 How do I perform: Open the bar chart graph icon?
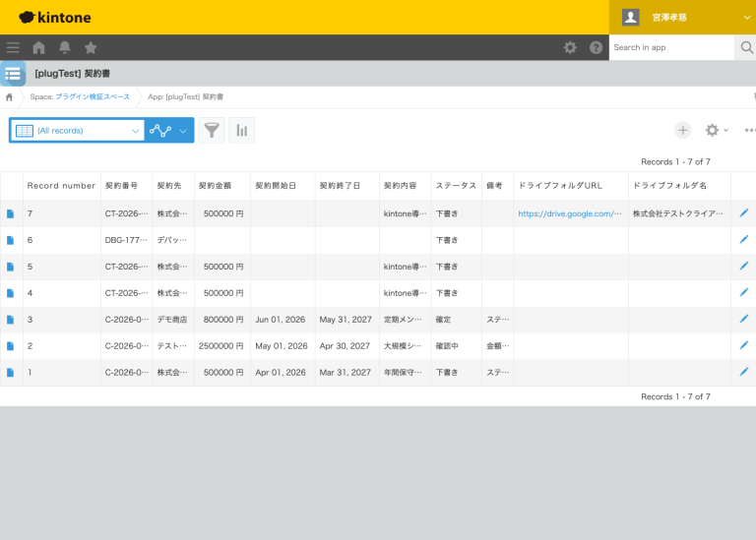click(x=241, y=130)
